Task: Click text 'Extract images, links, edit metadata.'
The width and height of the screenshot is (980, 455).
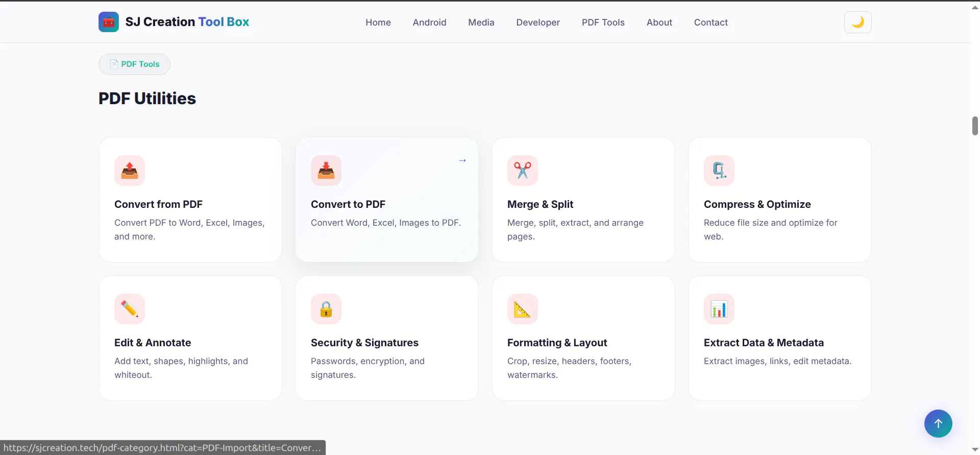Action: [x=777, y=361]
